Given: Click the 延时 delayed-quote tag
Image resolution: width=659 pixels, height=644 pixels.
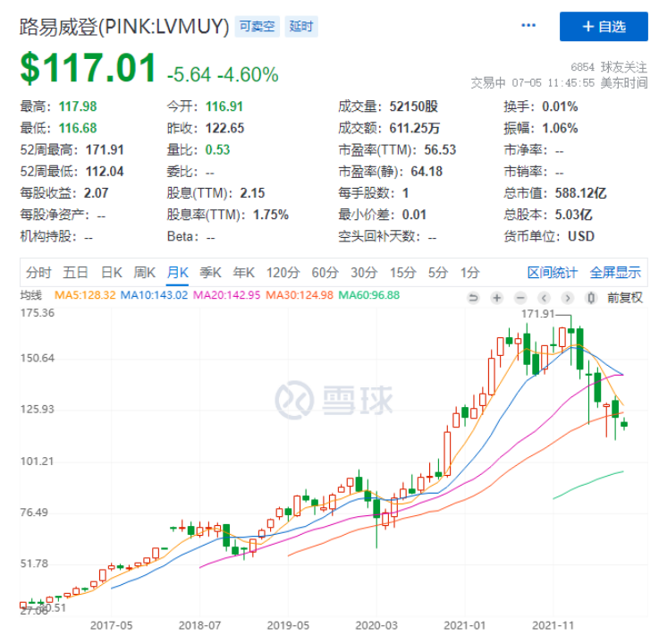Looking at the screenshot, I should click(x=301, y=27).
